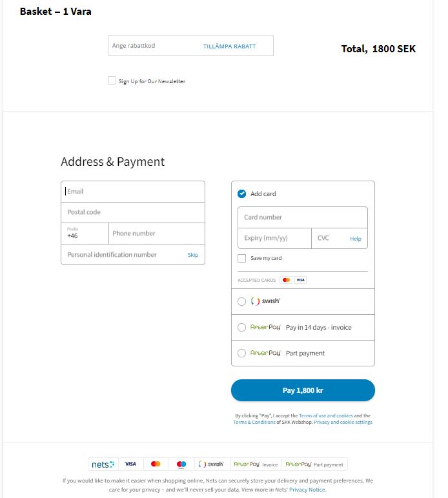Click the Visa logo in footer
This screenshot has height=498, width=448.
[x=130, y=464]
